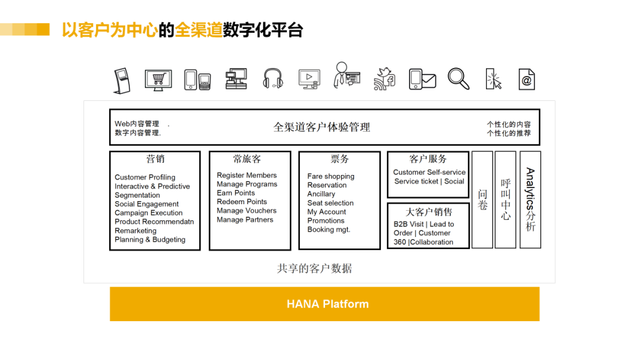Select the 个性化的内容 label

click(509, 124)
